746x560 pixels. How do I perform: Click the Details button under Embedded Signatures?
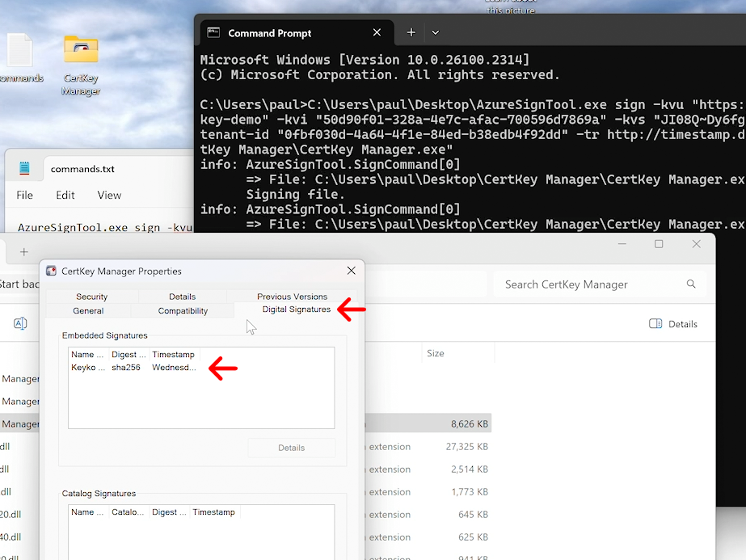pyautogui.click(x=291, y=447)
